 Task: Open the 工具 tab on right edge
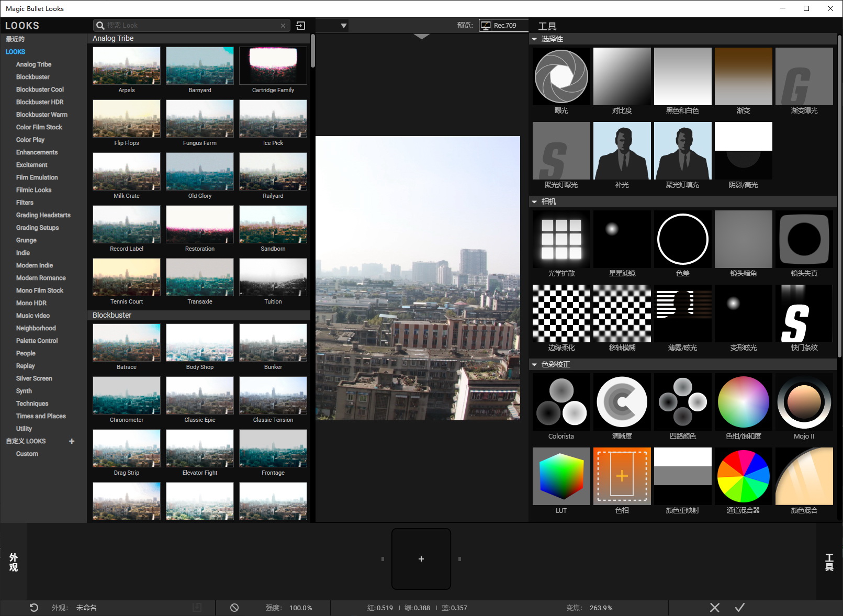pyautogui.click(x=829, y=562)
